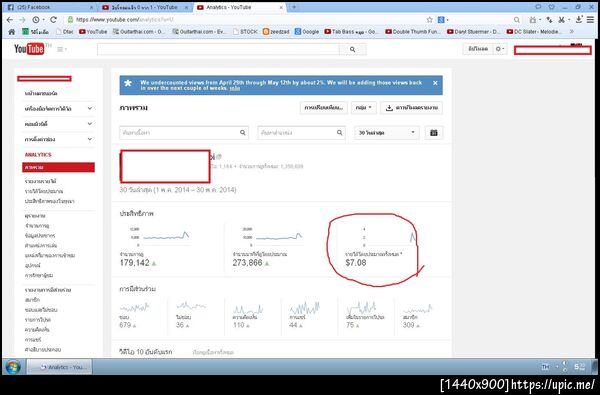This screenshot has height=395, width=600.
Task: Click the อัปโหลด upload button
Action: (478, 49)
